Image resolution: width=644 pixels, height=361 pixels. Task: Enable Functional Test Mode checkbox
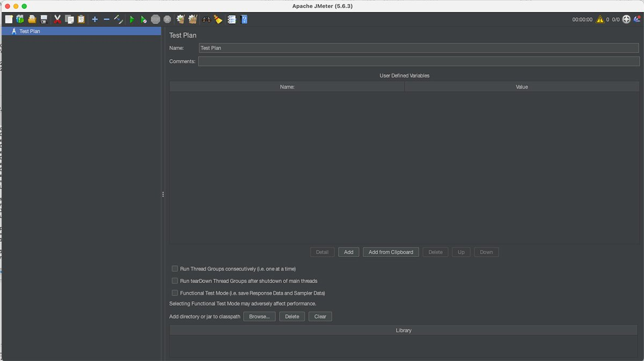175,293
